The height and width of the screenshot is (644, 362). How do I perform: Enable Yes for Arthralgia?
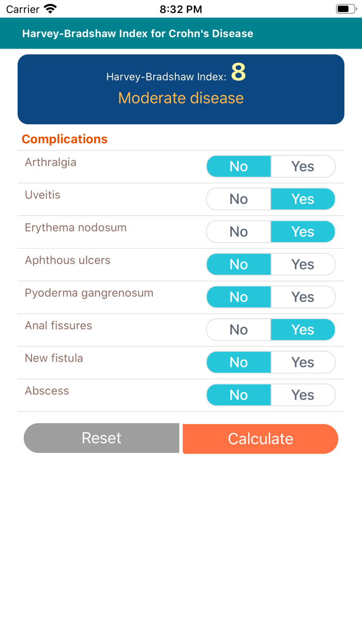[303, 166]
